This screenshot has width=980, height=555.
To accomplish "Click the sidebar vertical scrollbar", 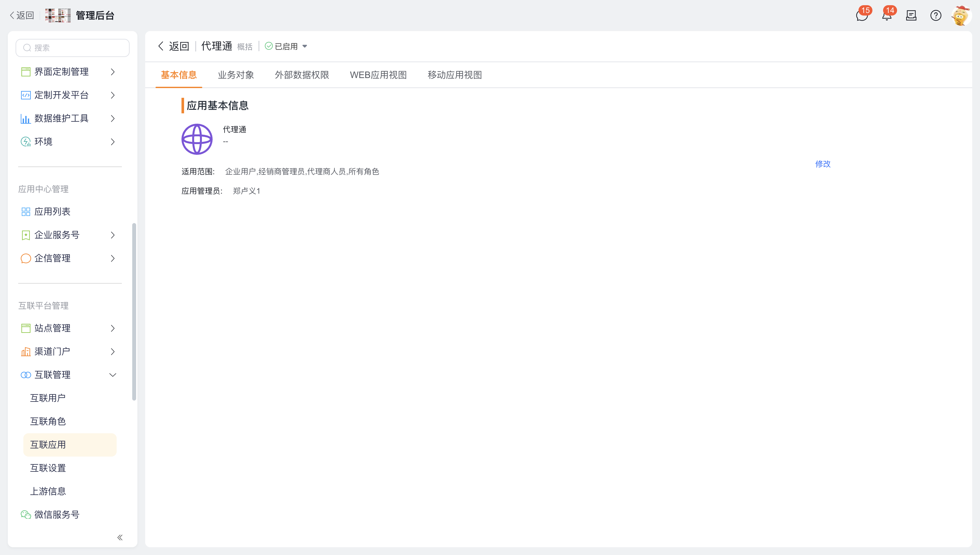I will point(134,312).
